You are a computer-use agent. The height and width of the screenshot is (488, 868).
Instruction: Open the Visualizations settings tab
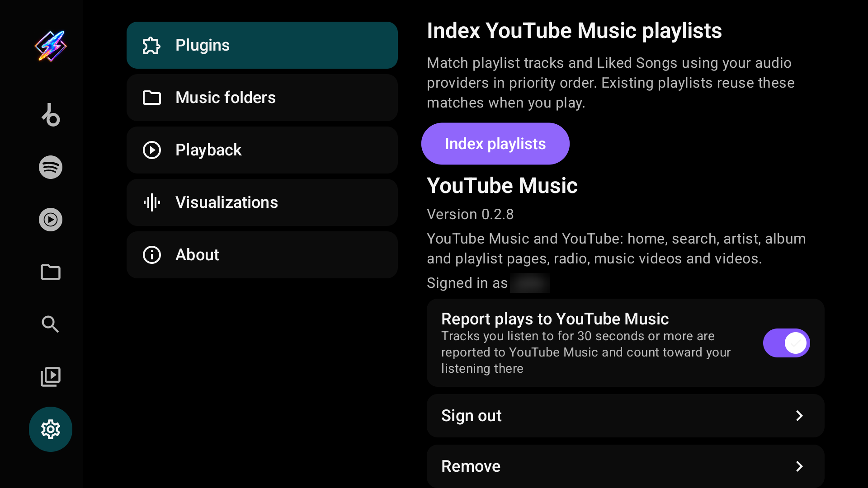[x=262, y=202]
